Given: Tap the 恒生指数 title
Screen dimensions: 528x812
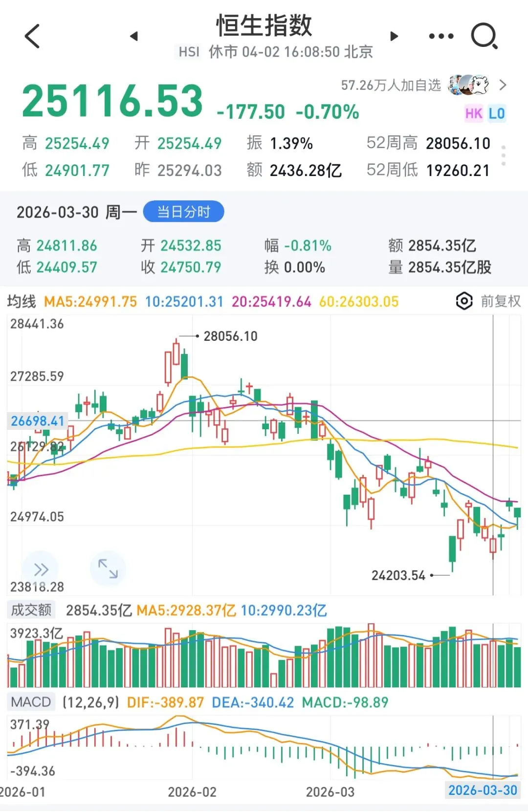Looking at the screenshot, I should [x=264, y=25].
